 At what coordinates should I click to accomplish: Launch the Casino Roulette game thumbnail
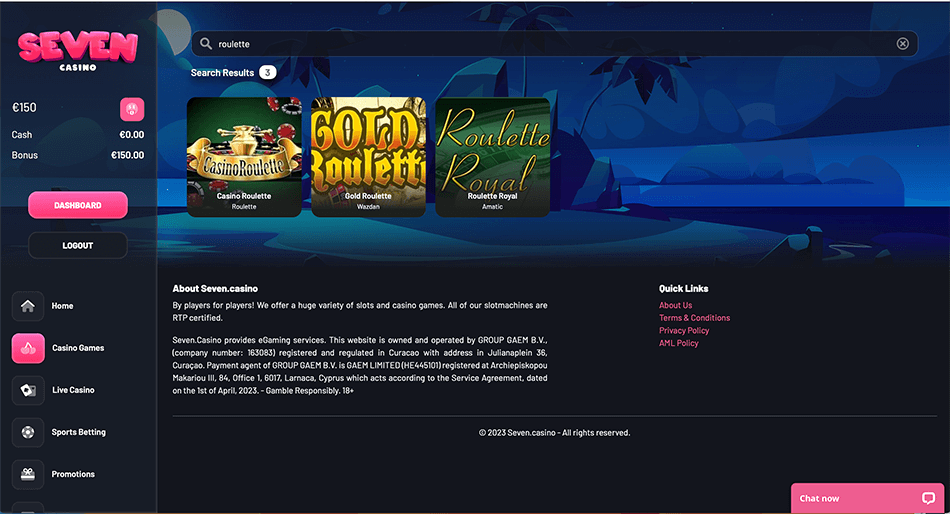coord(244,157)
